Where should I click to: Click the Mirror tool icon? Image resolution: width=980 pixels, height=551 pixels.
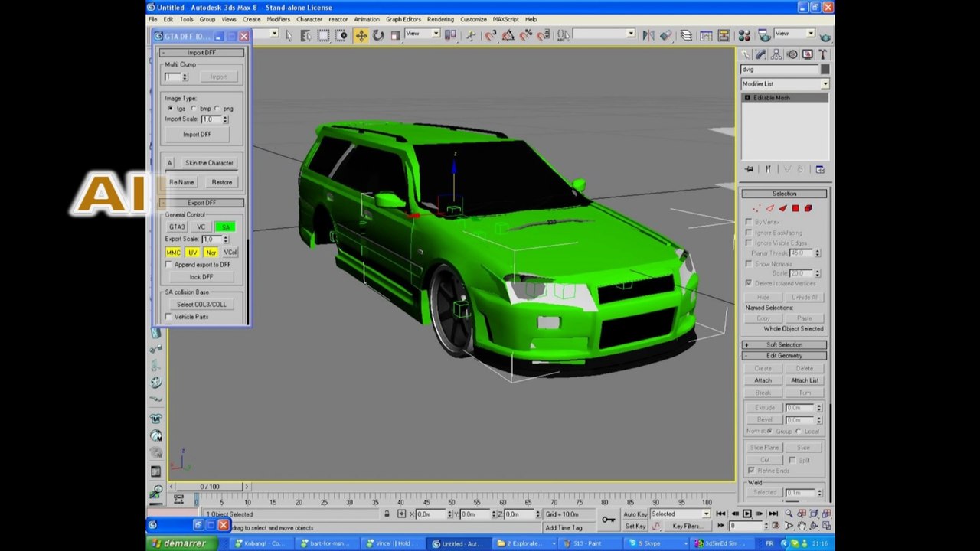tap(648, 35)
